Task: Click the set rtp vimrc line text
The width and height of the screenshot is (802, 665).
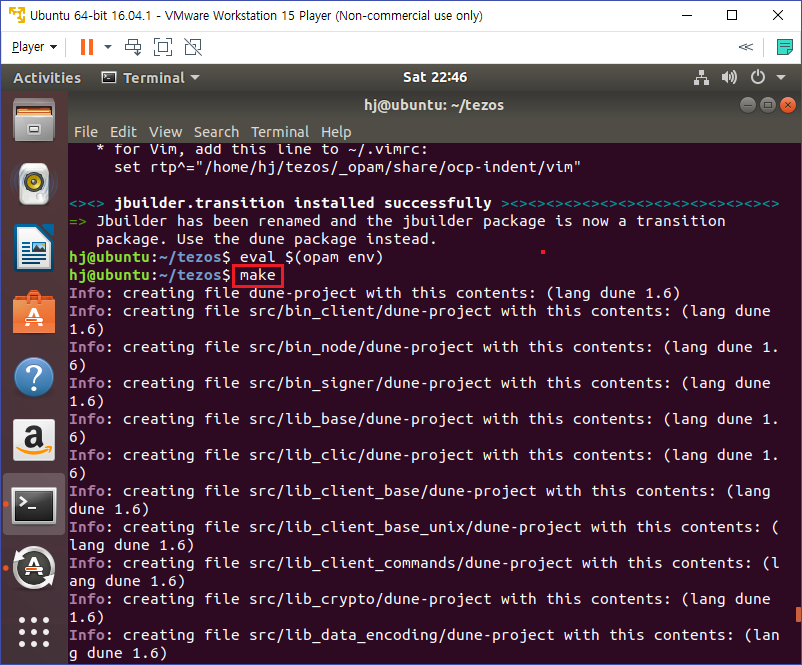Action: point(347,167)
